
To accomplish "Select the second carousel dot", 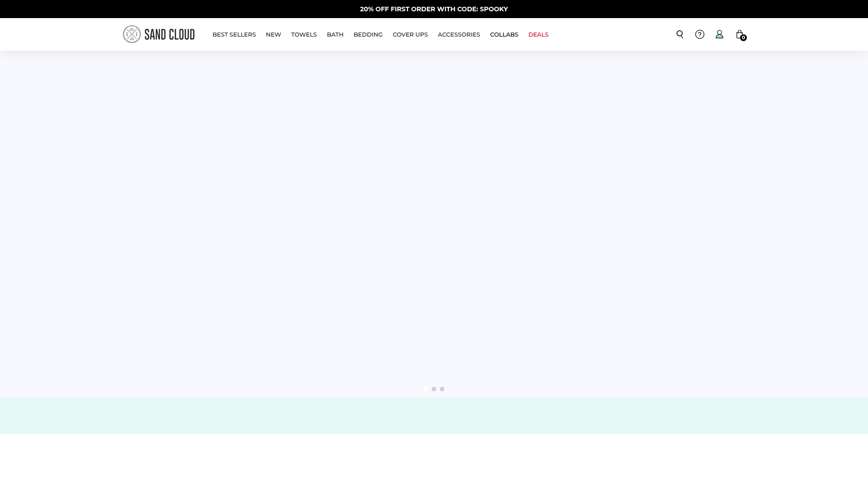I will (x=434, y=389).
